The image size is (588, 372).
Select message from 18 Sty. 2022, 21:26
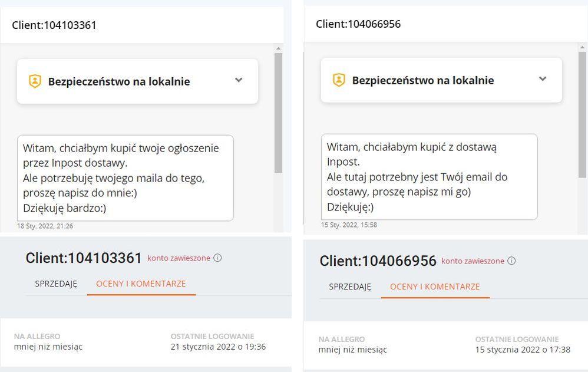coord(125,178)
